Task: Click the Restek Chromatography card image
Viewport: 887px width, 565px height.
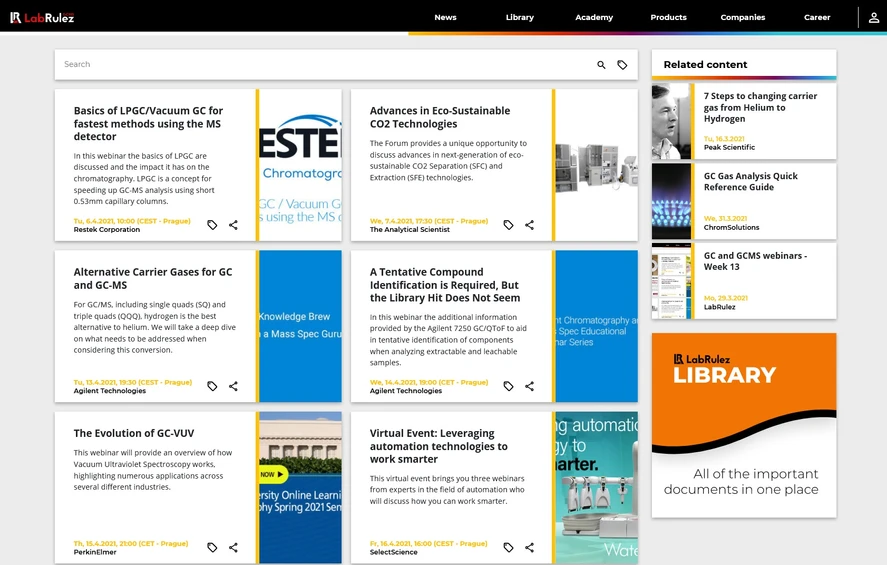Action: pos(300,165)
